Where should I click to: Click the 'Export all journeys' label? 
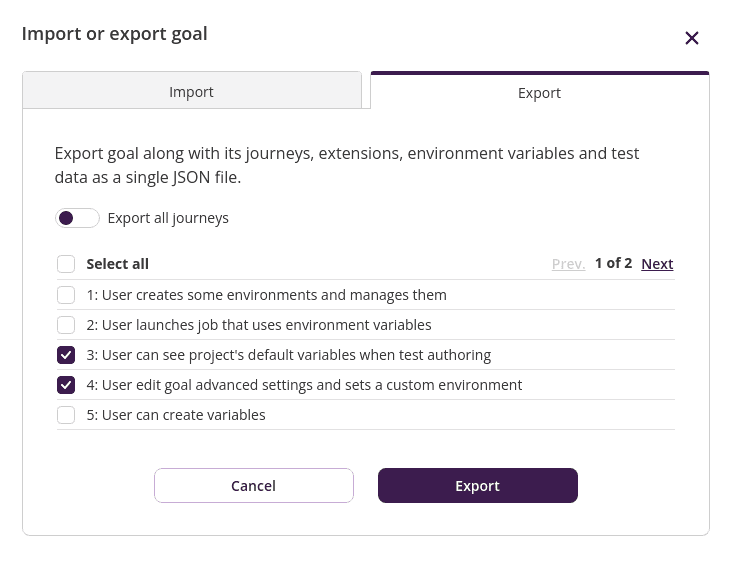click(168, 218)
